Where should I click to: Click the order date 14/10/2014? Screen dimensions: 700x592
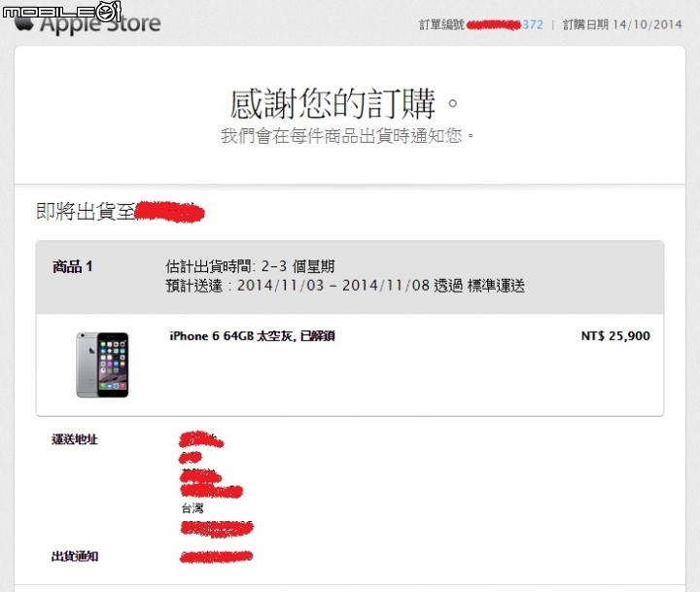point(647,24)
